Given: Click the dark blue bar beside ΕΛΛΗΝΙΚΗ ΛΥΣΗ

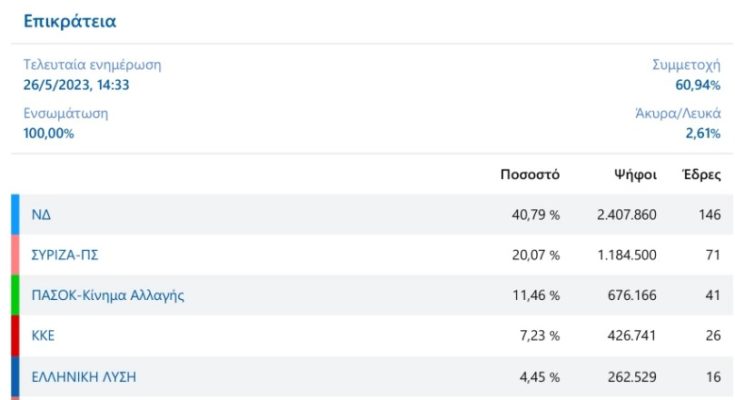Looking at the screenshot, I should coord(15,377).
